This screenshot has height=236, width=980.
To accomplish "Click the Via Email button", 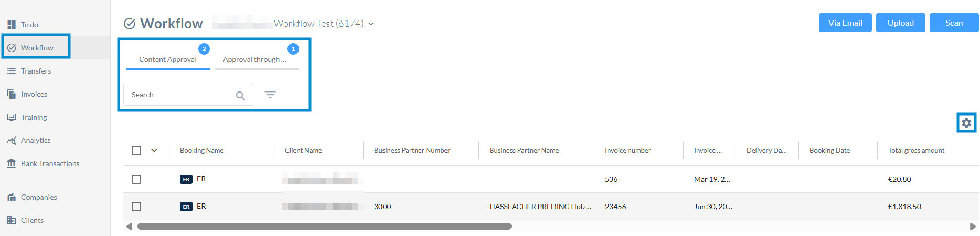I will click(845, 23).
